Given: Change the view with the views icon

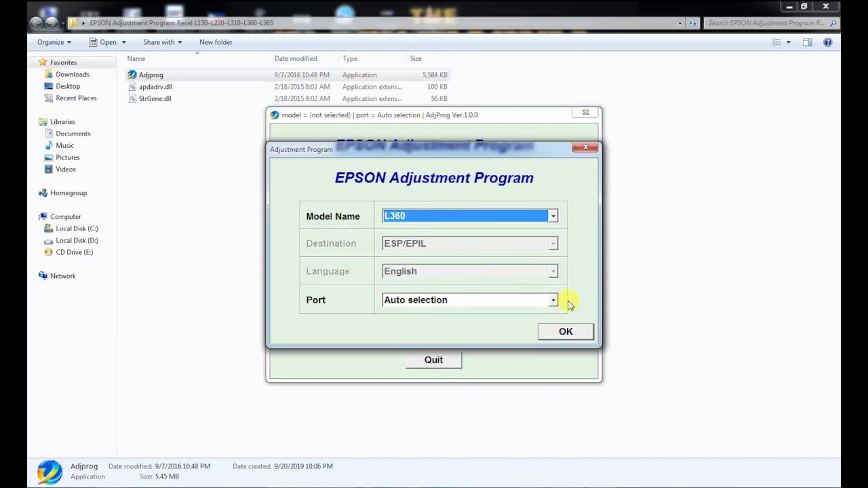Looking at the screenshot, I should [776, 42].
